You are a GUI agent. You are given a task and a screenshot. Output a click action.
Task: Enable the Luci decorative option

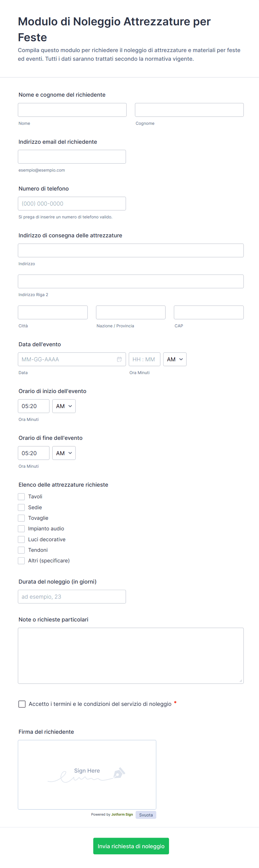point(21,539)
